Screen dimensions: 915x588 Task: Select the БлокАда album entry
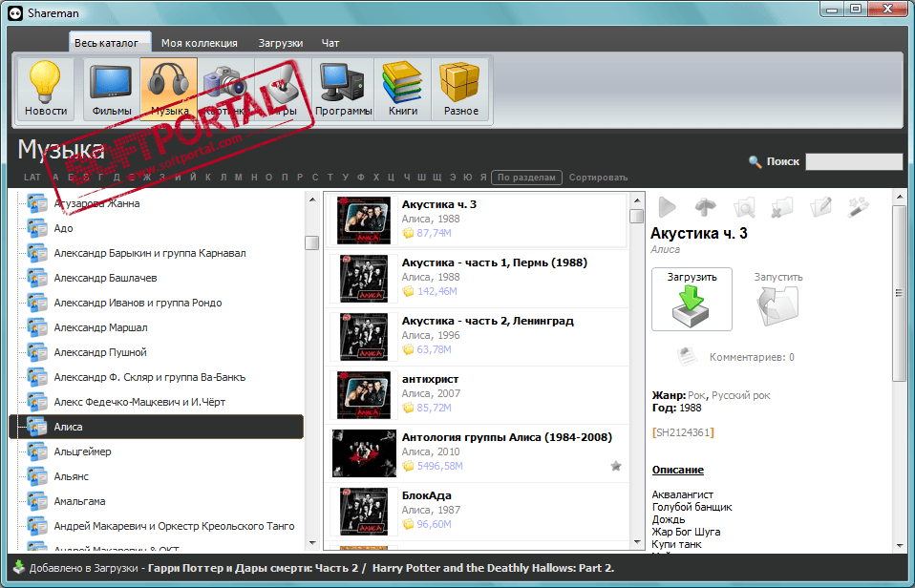pos(477,512)
